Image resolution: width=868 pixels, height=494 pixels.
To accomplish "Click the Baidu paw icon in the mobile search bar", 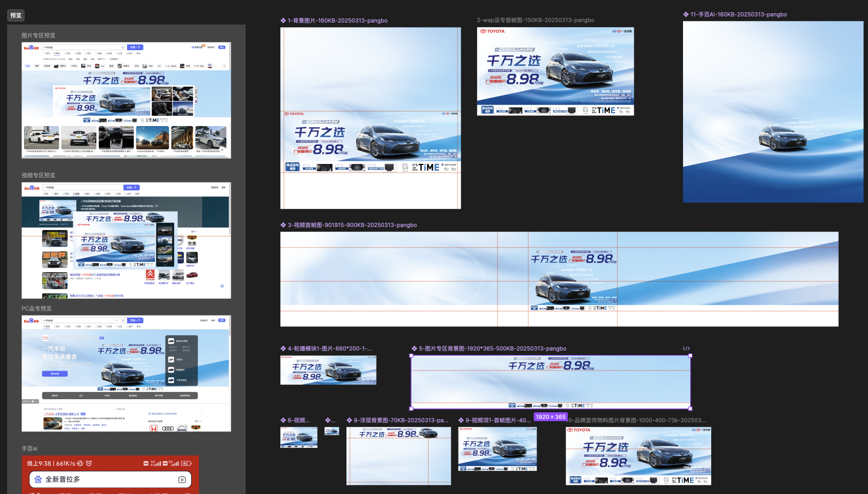I will (x=38, y=480).
